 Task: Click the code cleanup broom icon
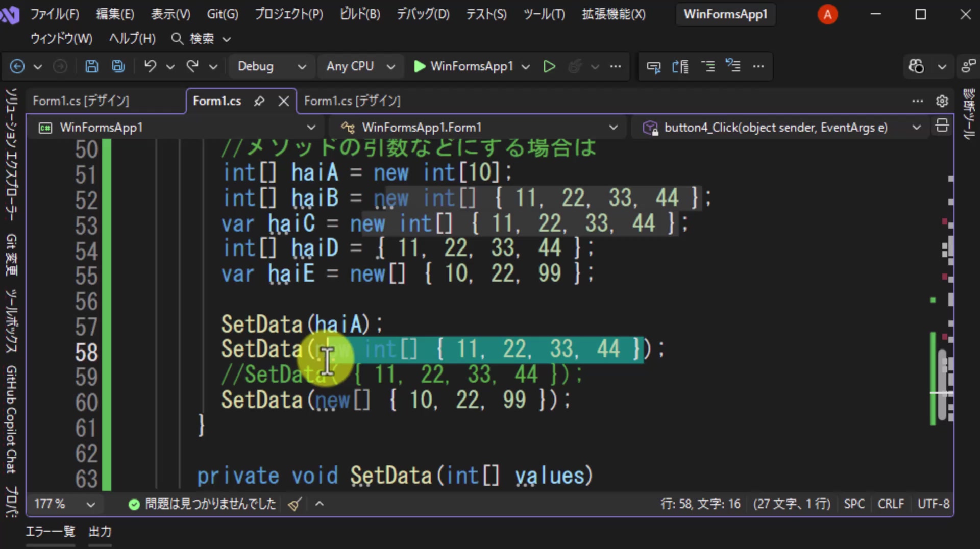(295, 504)
